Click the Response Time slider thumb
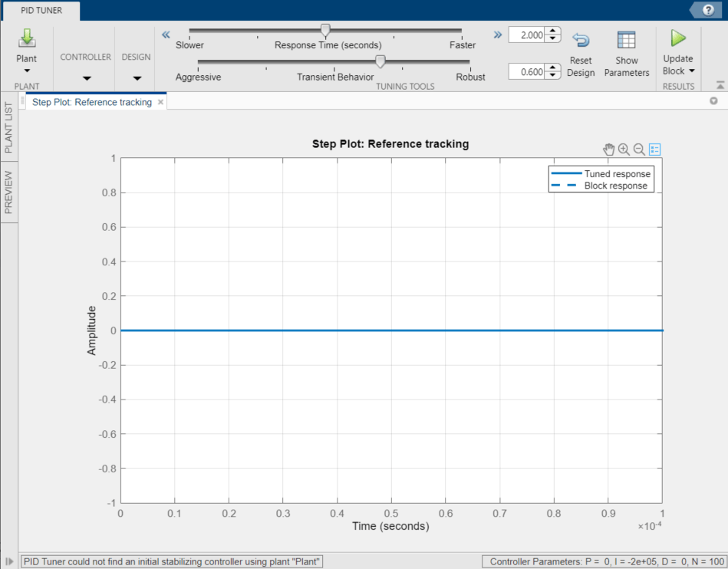The width and height of the screenshot is (728, 569). coord(325,31)
